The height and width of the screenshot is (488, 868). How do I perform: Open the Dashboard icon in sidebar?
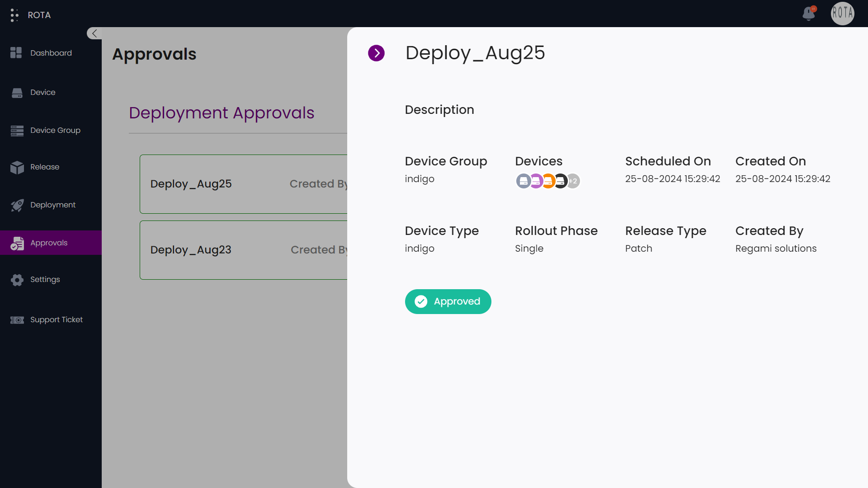click(x=16, y=53)
